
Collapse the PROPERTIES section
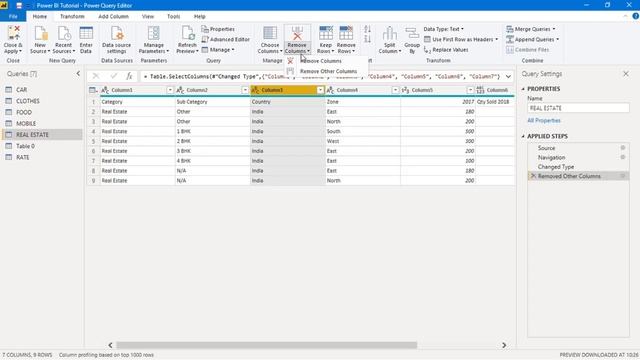523,89
